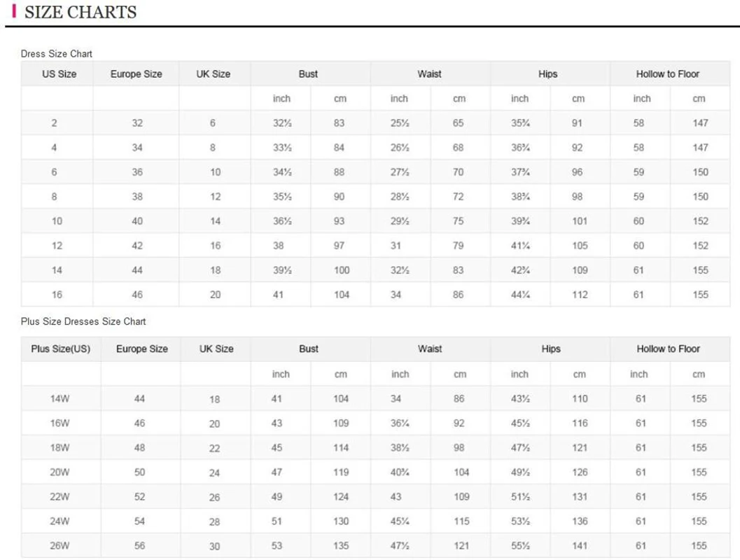Click Europe size 56 cell
The width and height of the screenshot is (740, 560).
click(140, 546)
